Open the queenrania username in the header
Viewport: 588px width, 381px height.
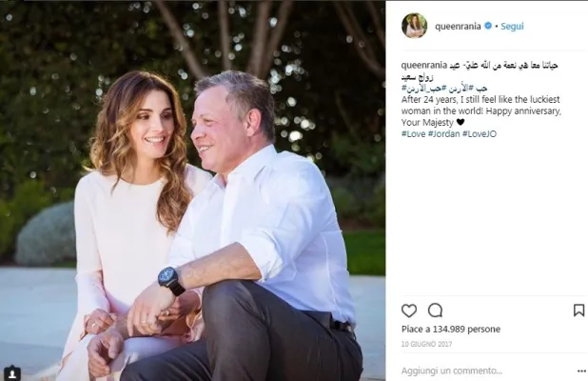click(x=458, y=27)
